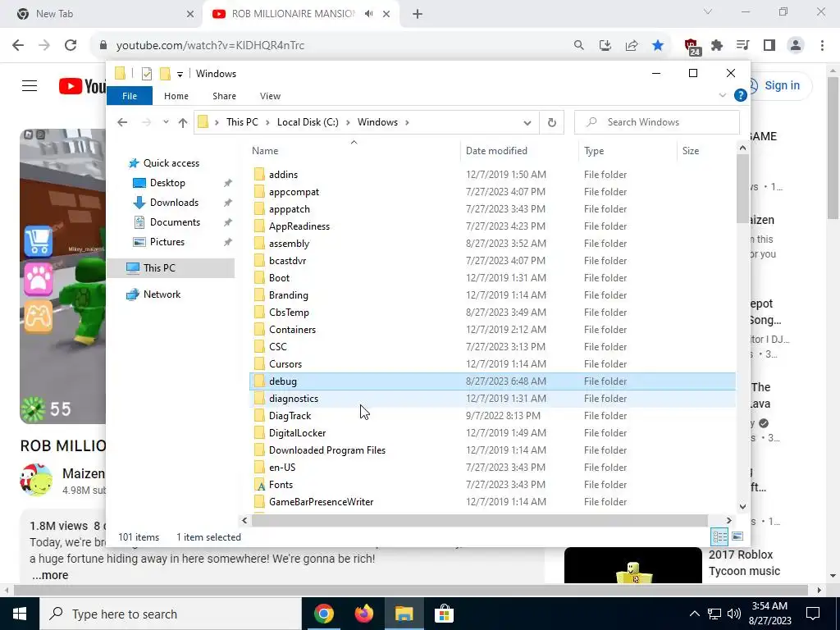Image resolution: width=840 pixels, height=630 pixels.
Task: Click the Windows Start button
Action: pos(20,614)
